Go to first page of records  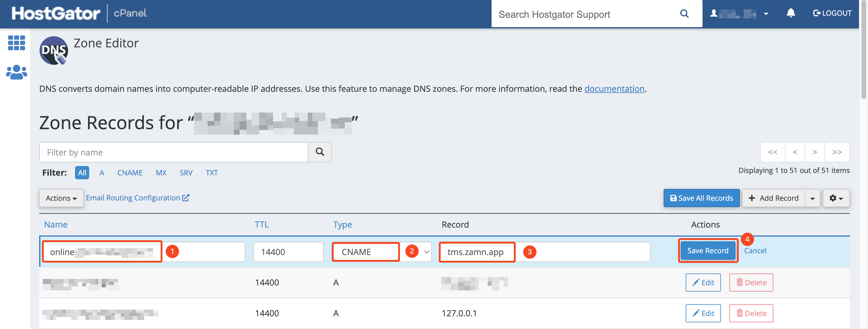point(773,152)
